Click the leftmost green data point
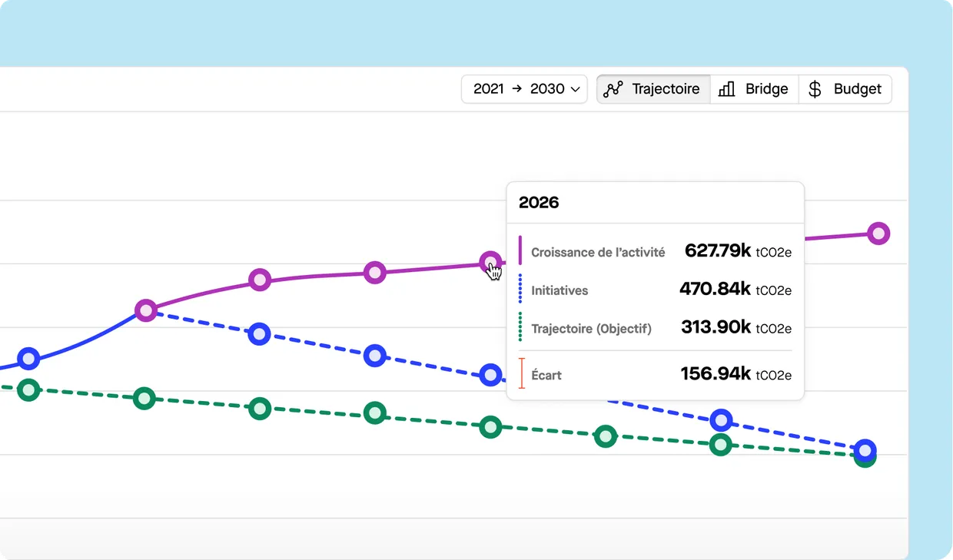 tap(28, 389)
